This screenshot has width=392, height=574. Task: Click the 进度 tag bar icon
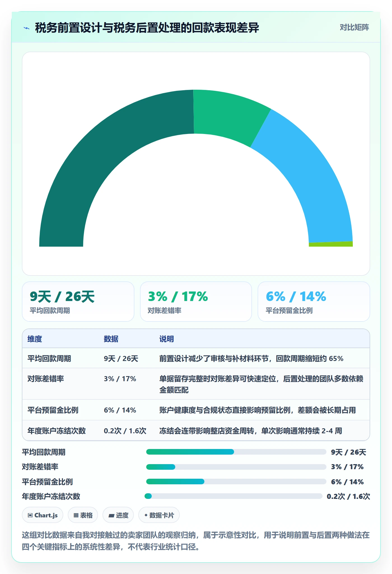(111, 515)
